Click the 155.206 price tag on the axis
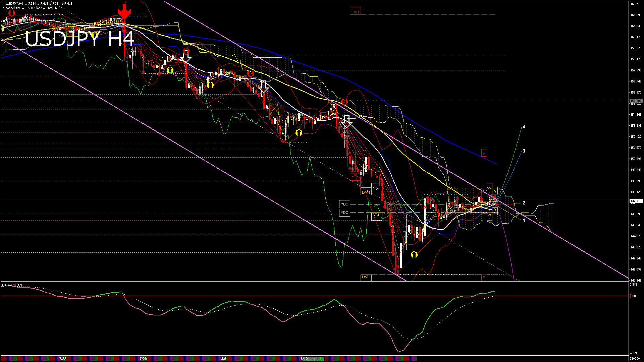644x362 pixels. [x=636, y=101]
